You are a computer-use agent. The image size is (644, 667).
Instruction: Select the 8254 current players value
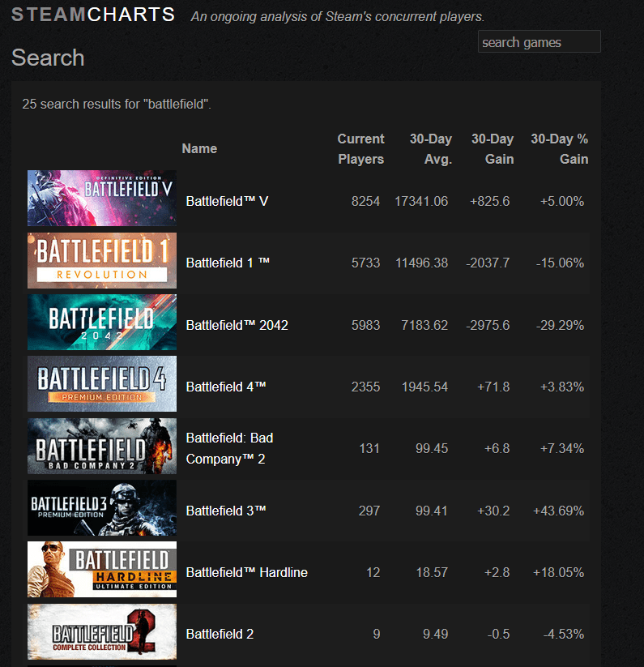(x=365, y=201)
